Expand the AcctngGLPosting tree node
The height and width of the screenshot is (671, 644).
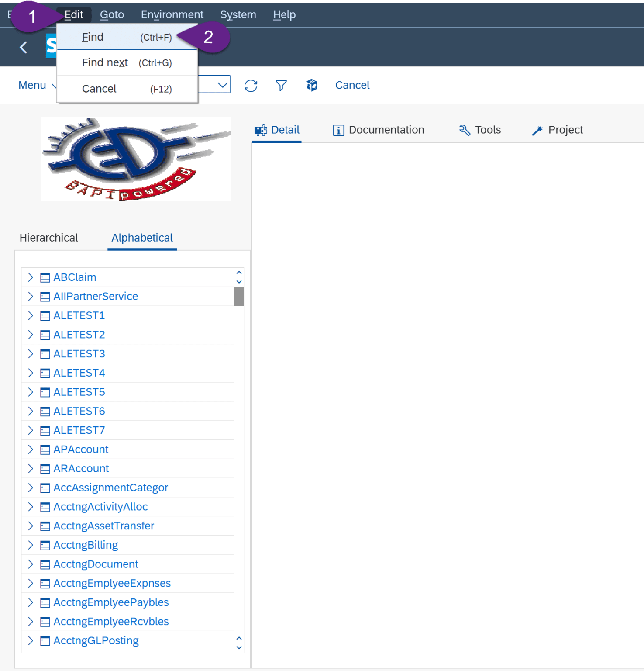point(30,640)
